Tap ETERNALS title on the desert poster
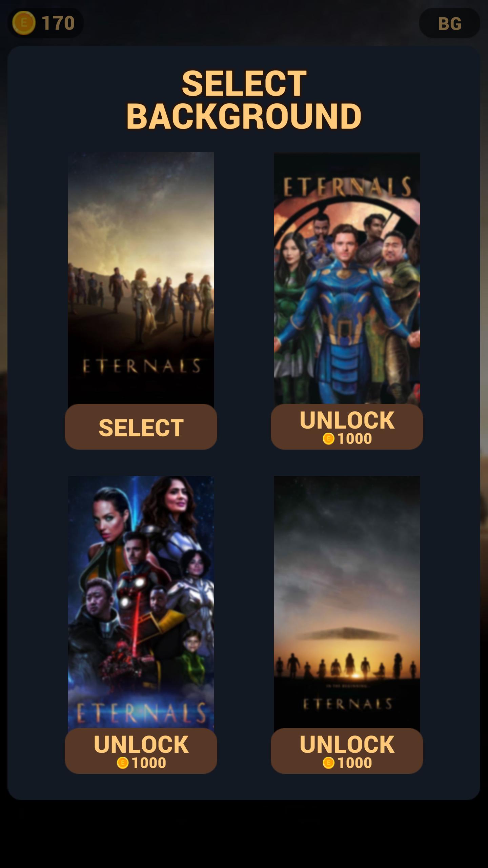The image size is (488, 868). coord(142,367)
